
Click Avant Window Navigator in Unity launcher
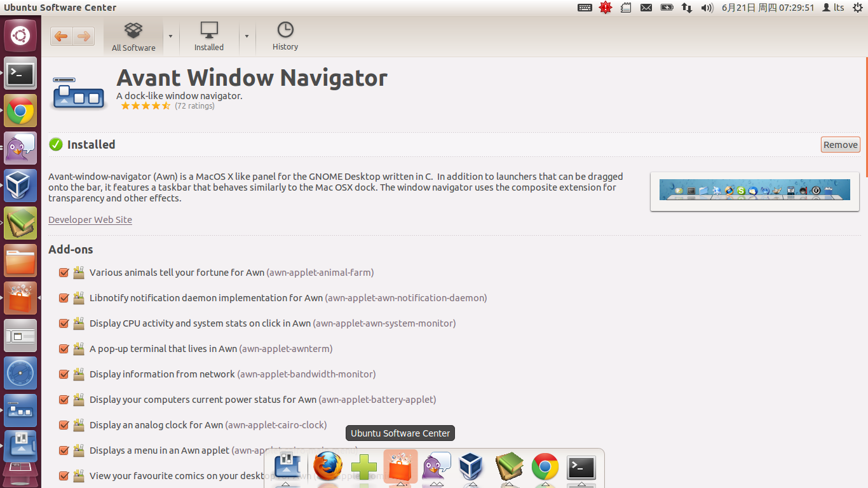pyautogui.click(x=20, y=411)
